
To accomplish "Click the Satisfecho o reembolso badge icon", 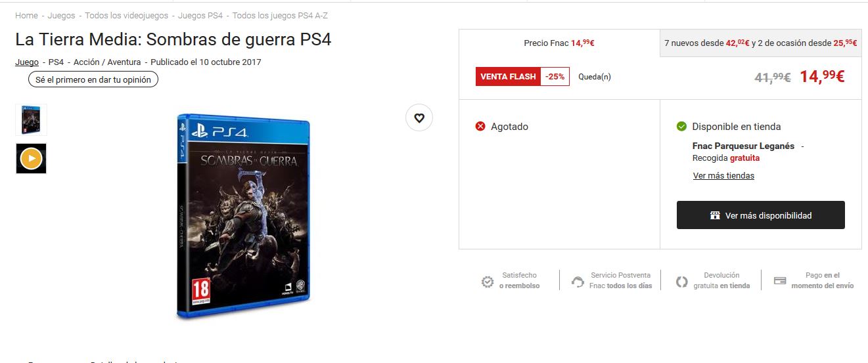I will [488, 282].
